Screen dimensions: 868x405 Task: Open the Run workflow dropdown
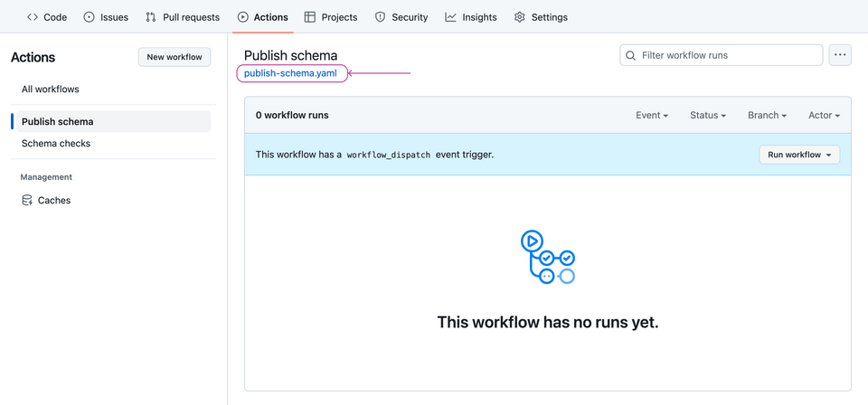(x=799, y=155)
